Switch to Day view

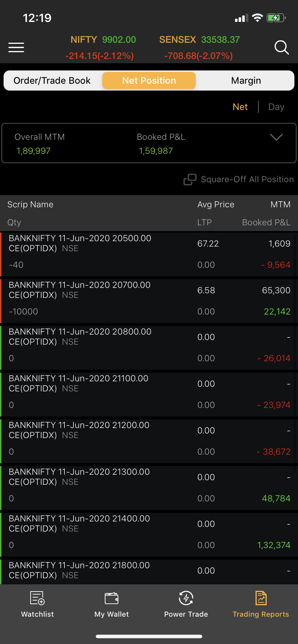coord(276,107)
